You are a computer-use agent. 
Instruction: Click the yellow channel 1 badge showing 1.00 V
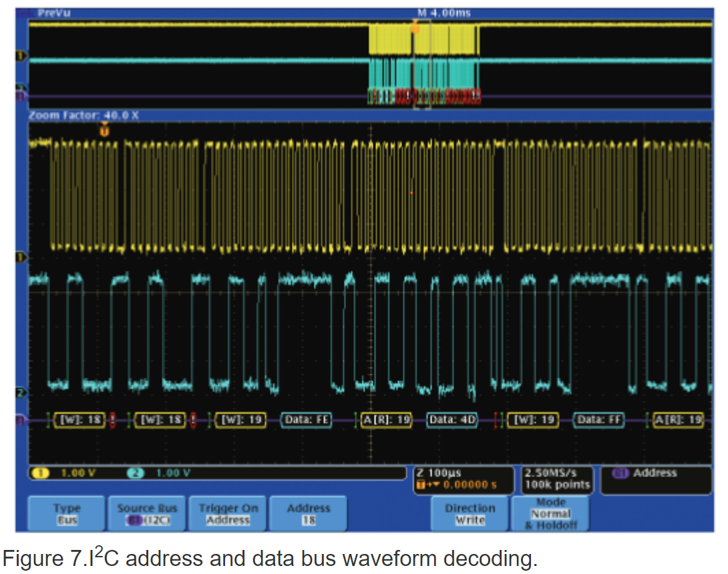pyautogui.click(x=65, y=473)
